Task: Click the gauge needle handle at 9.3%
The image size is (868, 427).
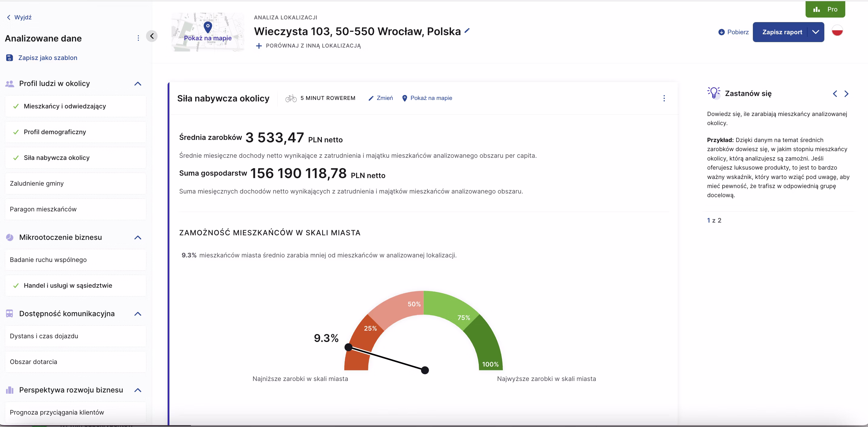Action: tap(349, 347)
